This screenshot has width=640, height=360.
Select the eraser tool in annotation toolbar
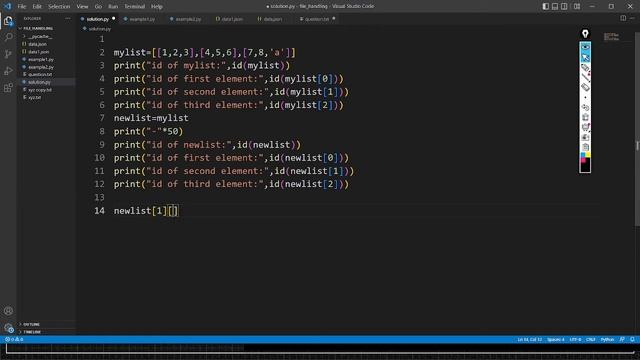pos(585,87)
